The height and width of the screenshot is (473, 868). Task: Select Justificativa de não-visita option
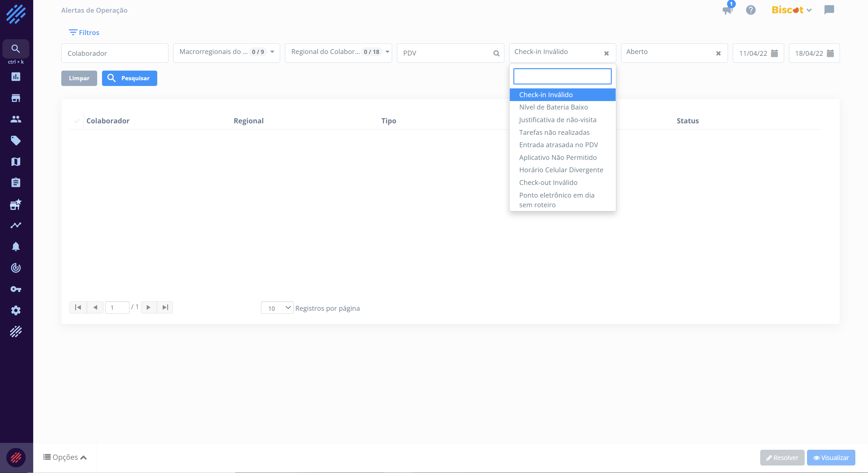tap(562, 120)
